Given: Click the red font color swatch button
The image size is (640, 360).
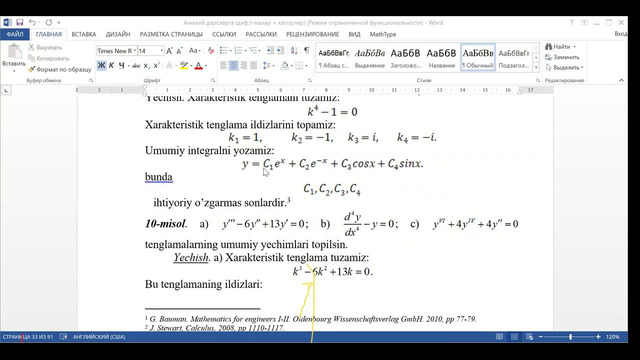Looking at the screenshot, I should click(x=199, y=65).
